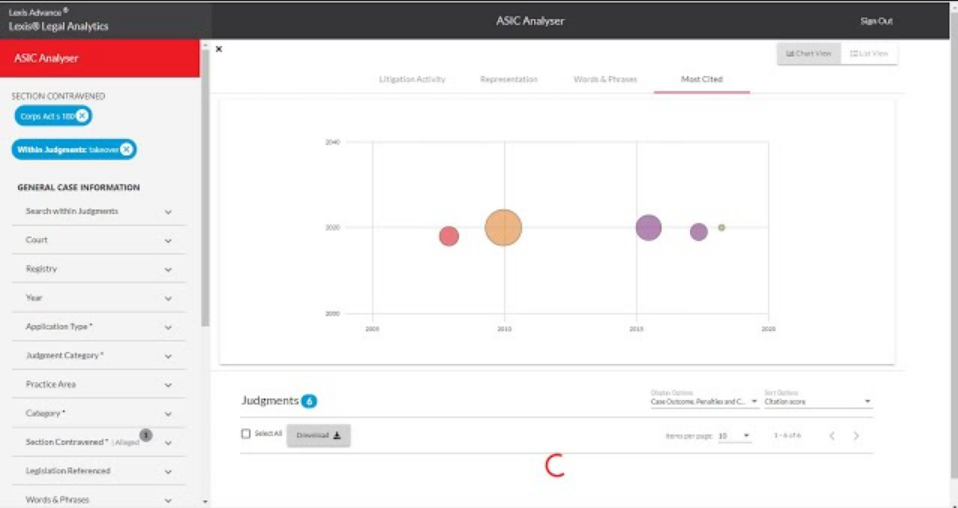Click the large orange bubble on chart

click(x=503, y=227)
